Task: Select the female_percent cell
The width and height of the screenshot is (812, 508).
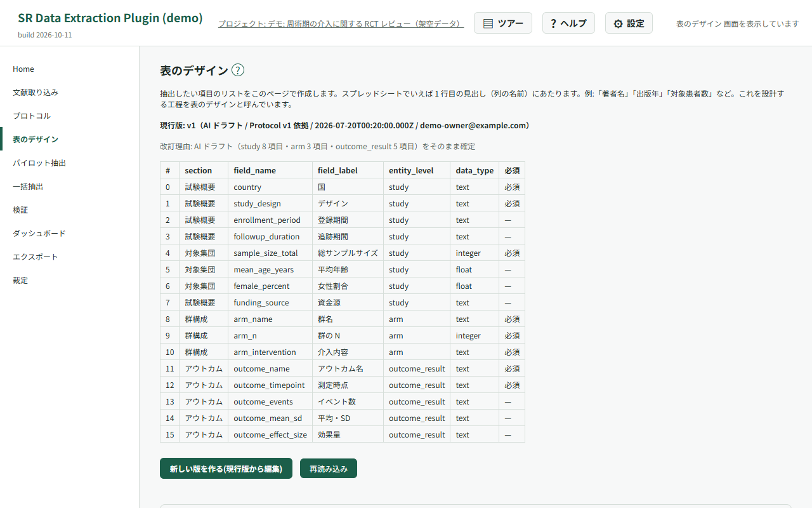Action: [270, 286]
